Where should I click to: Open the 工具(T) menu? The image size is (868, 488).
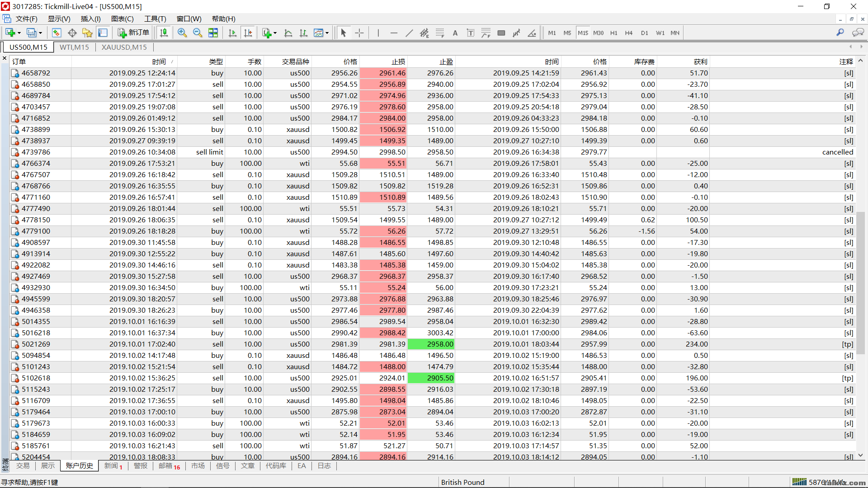tap(155, 19)
